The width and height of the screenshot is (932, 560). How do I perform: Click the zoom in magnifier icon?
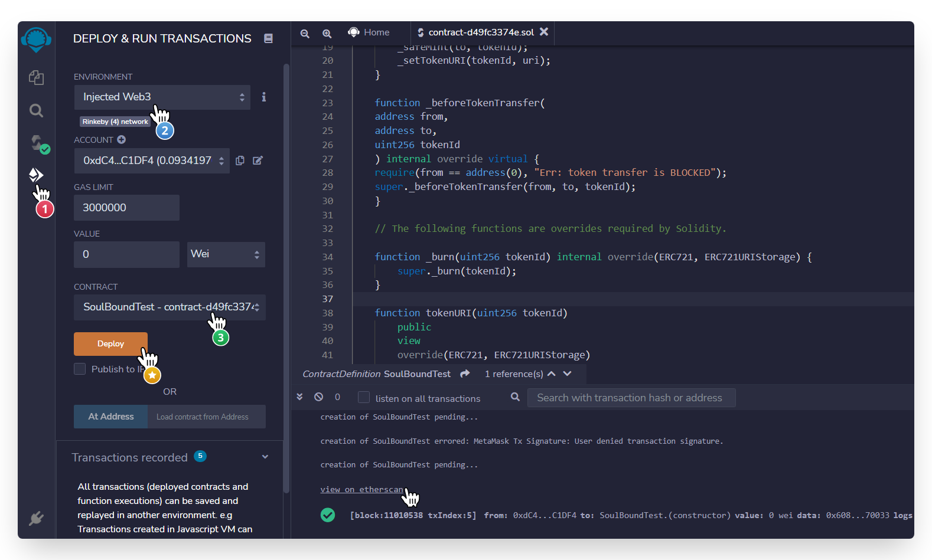coord(327,34)
